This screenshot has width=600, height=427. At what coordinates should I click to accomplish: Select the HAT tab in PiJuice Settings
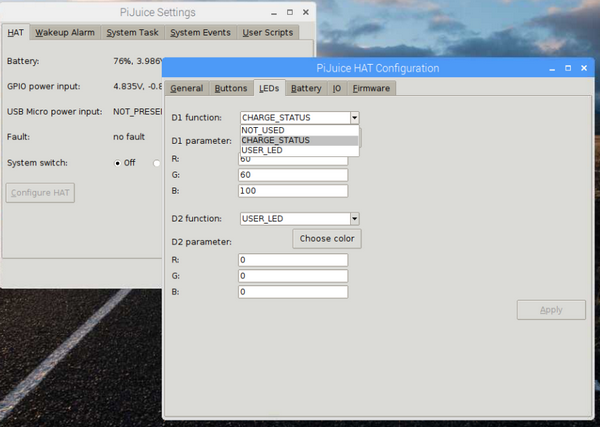click(x=16, y=33)
